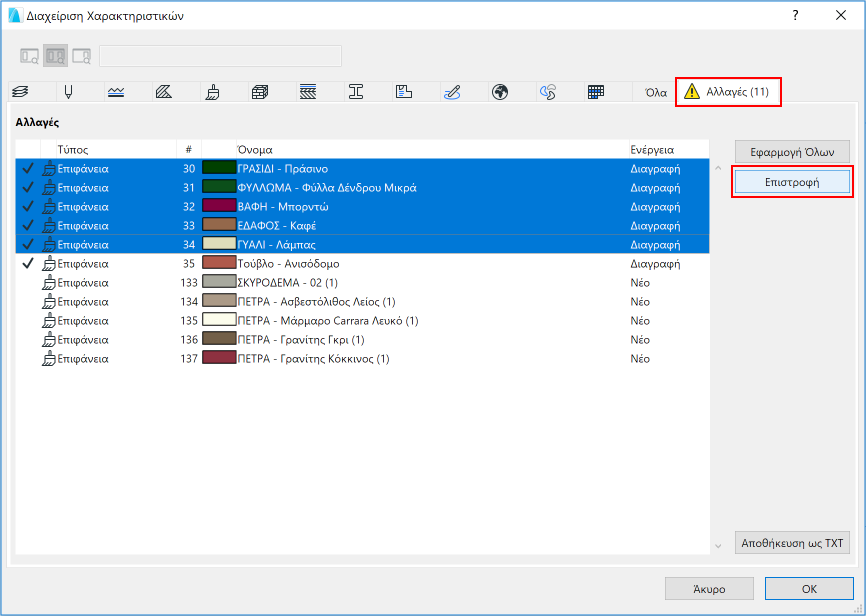Select the Building Materials tab icon
The image size is (866, 616).
point(260,92)
